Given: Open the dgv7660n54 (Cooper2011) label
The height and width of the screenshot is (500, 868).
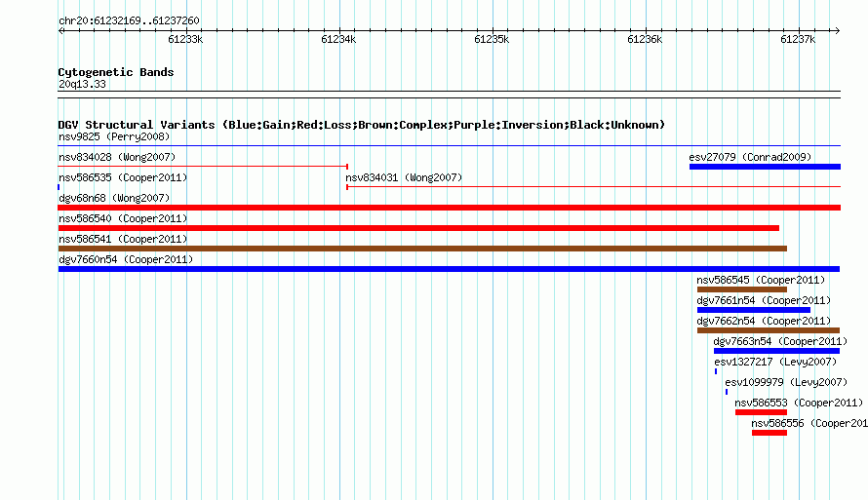Looking at the screenshot, I should pos(126,259).
